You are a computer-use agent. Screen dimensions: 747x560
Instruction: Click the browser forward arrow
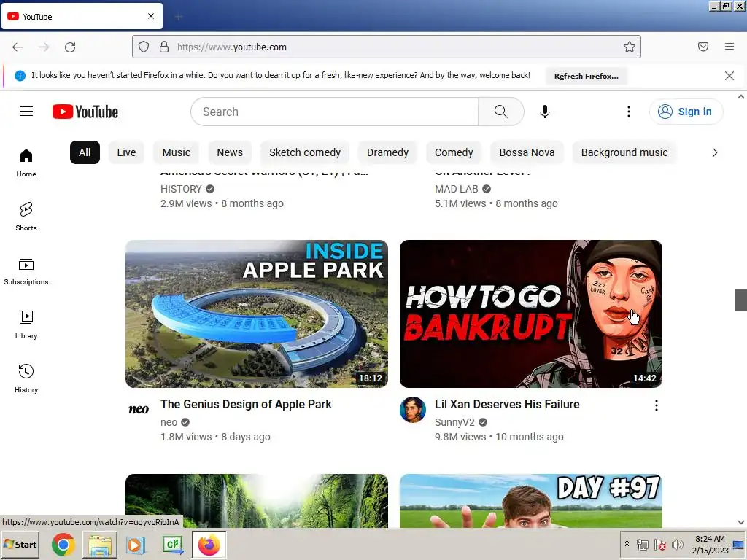(x=44, y=47)
